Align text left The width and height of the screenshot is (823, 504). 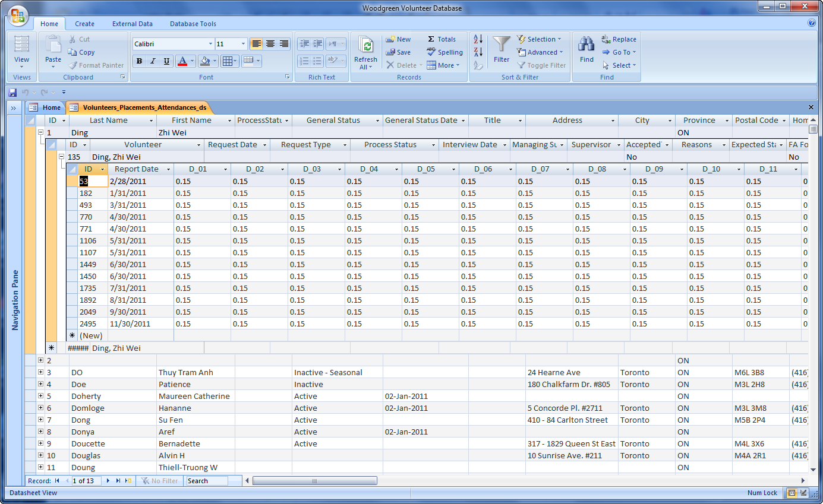256,44
